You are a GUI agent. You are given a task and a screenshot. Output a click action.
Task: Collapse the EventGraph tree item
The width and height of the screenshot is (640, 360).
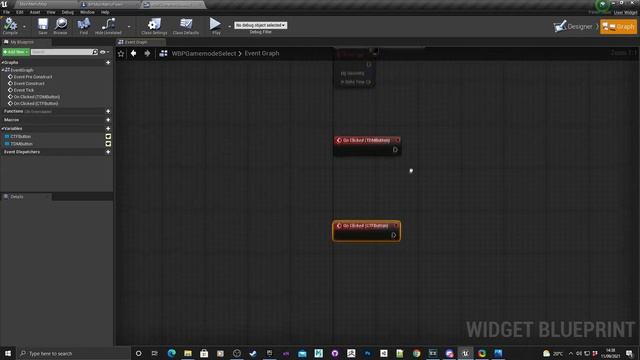click(3, 70)
